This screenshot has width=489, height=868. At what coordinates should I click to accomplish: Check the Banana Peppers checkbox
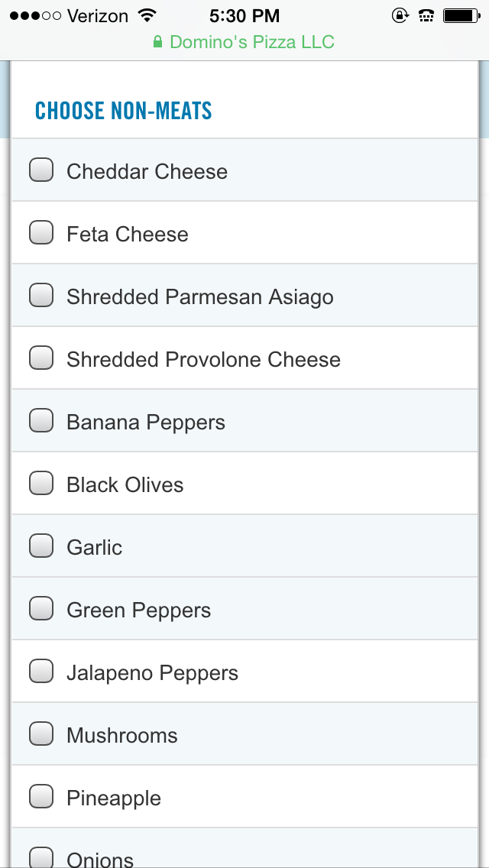[x=41, y=420]
